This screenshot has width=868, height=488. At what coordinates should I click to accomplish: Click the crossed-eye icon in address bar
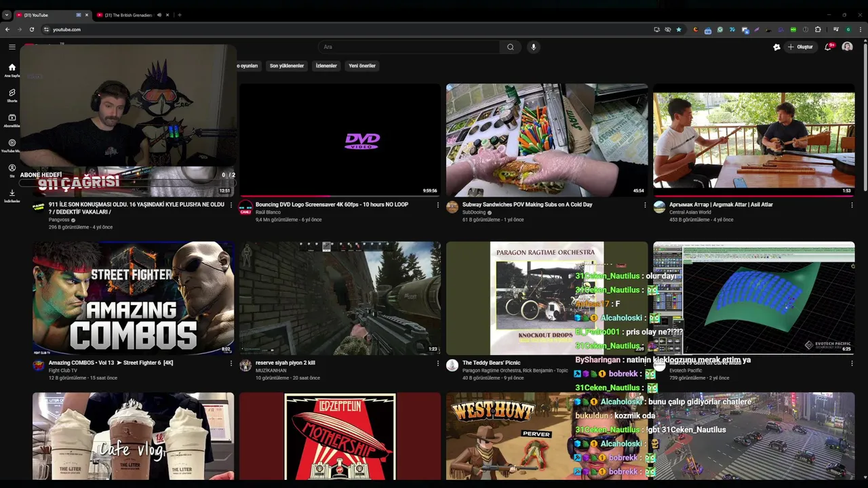pyautogui.click(x=668, y=29)
